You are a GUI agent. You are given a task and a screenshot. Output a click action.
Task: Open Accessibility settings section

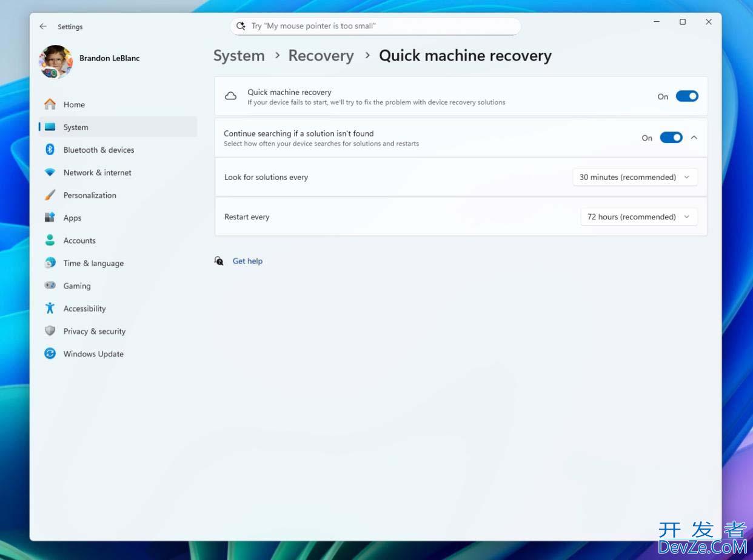coord(84,308)
